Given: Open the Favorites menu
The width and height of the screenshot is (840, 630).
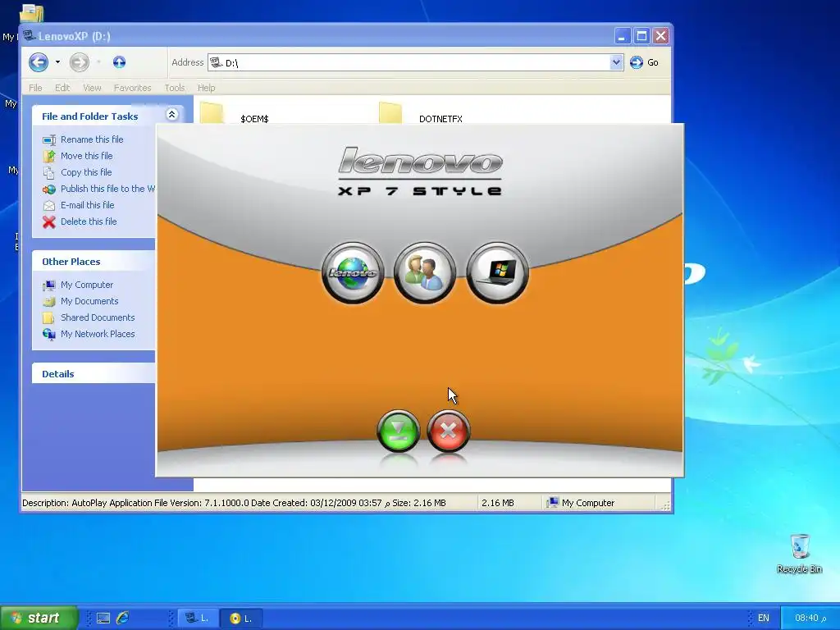Looking at the screenshot, I should (132, 88).
